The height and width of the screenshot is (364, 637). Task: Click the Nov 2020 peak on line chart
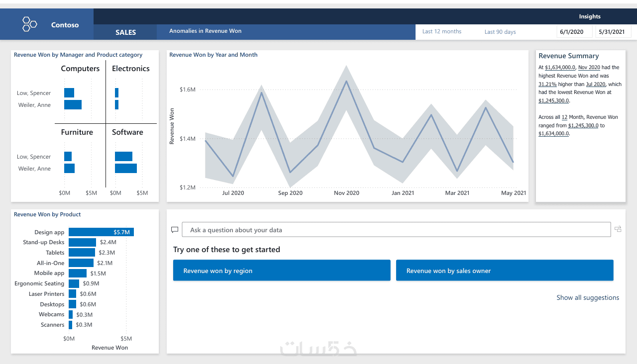(346, 81)
